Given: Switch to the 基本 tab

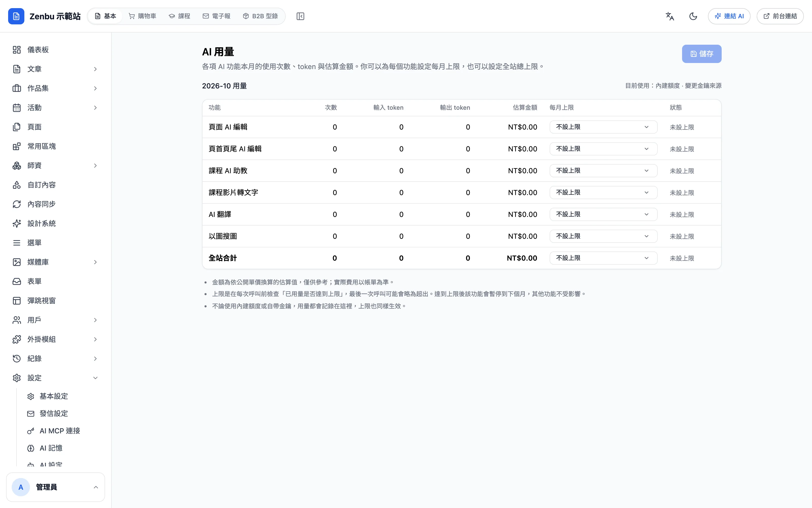Looking at the screenshot, I should click(105, 16).
